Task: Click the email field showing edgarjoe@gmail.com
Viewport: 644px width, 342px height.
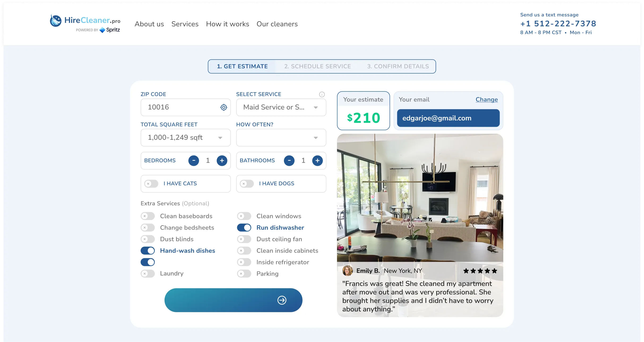Action: coord(448,118)
